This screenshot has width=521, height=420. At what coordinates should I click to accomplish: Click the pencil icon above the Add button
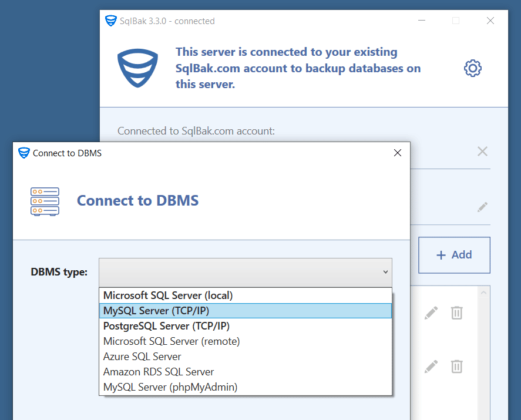pos(482,207)
